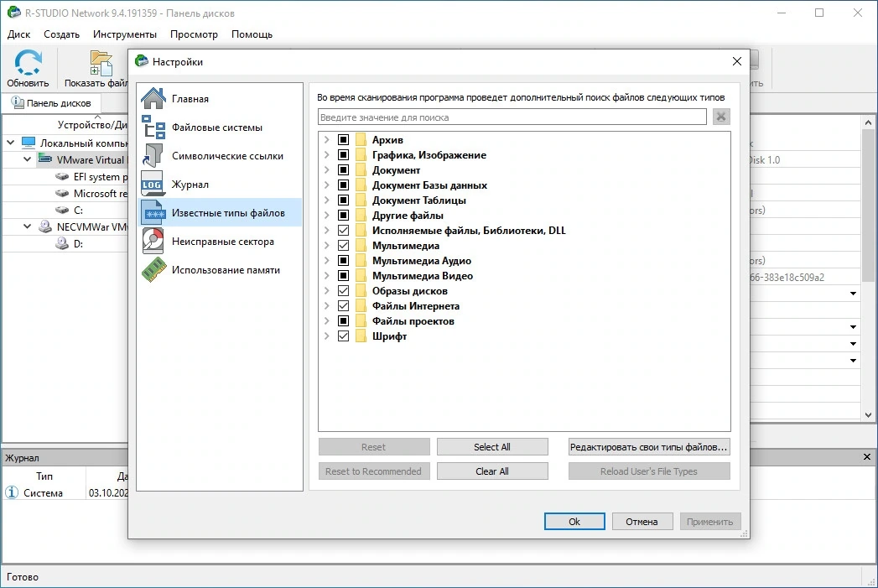Viewport: 878px width, 588px height.
Task: Open the Просмотр menu
Action: point(194,34)
